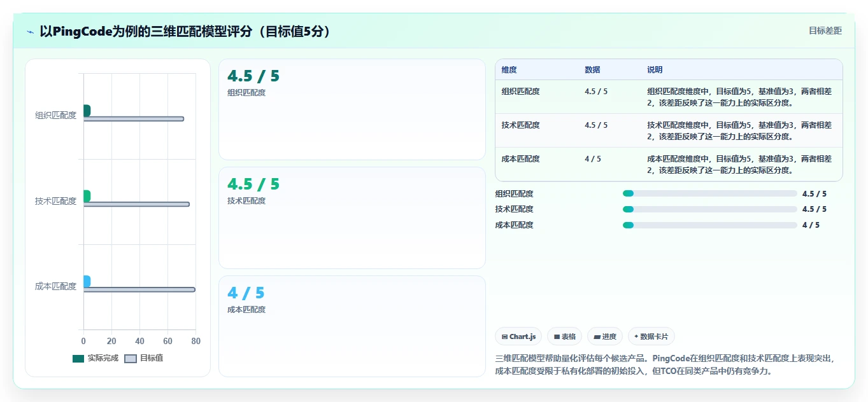Open the 组织匹配度 4.5 / 5 data card
This screenshot has width=868, height=402.
[352, 109]
